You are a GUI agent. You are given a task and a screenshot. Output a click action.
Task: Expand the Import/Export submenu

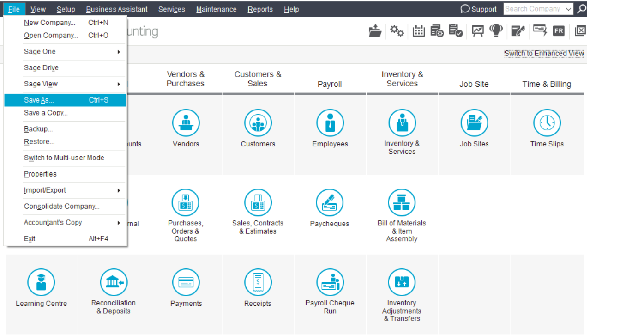pos(65,190)
